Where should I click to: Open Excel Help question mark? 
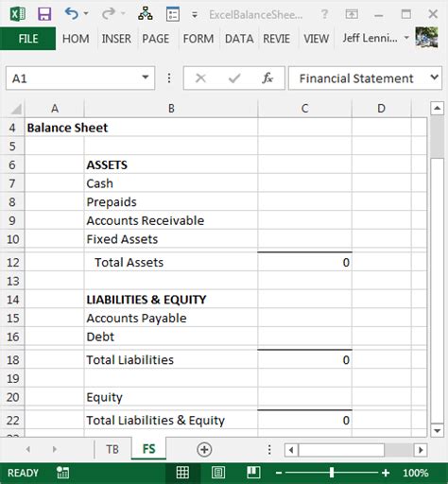point(324,14)
